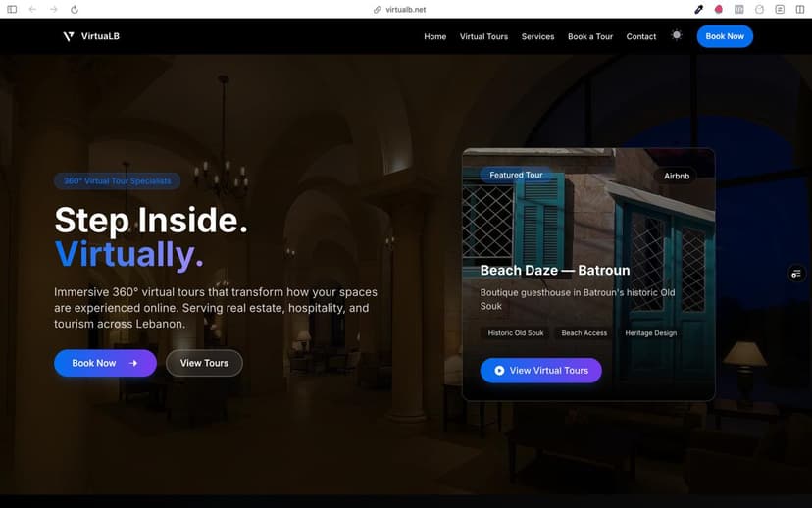
Task: Click the red circular extension icon
Action: [719, 9]
